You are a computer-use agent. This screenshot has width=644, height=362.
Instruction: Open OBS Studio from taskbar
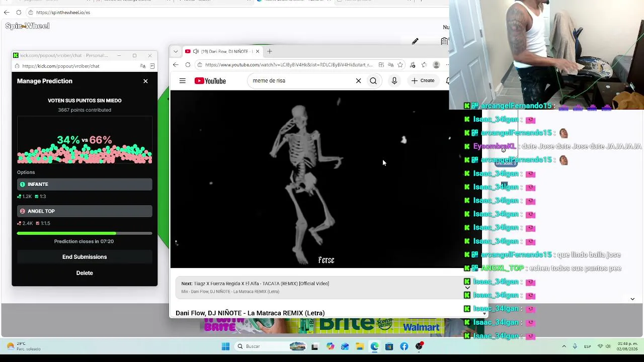(x=419, y=346)
